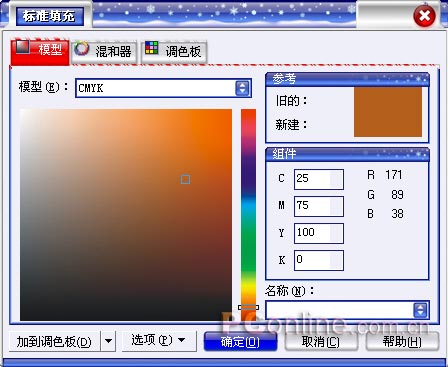The image size is (448, 367).
Task: Confirm with the 确定 button
Action: 240,342
